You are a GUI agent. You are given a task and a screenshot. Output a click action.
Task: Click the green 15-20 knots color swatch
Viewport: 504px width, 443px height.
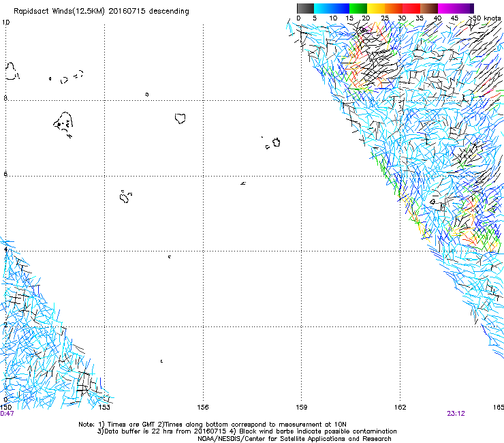click(x=358, y=8)
